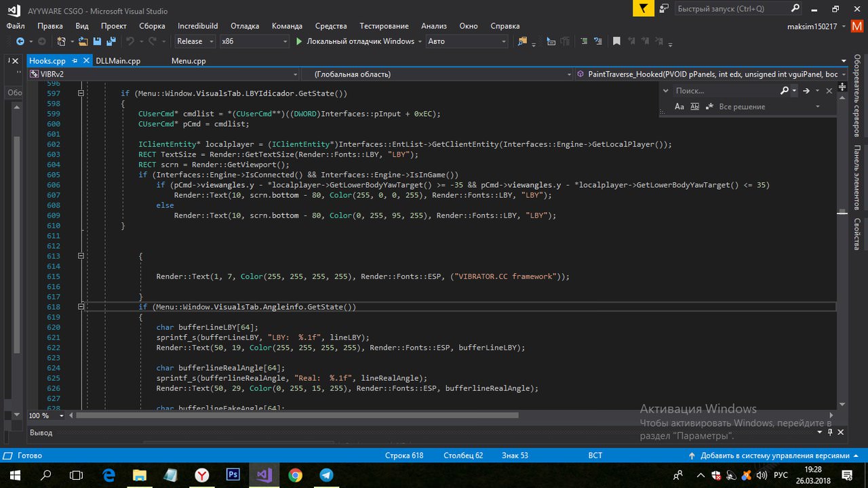Open the x86 platform dropdown
868x488 pixels.
click(x=254, y=41)
